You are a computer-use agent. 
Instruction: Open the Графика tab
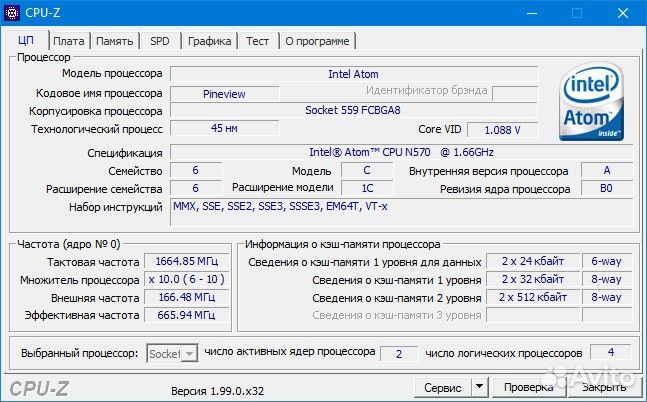(209, 41)
